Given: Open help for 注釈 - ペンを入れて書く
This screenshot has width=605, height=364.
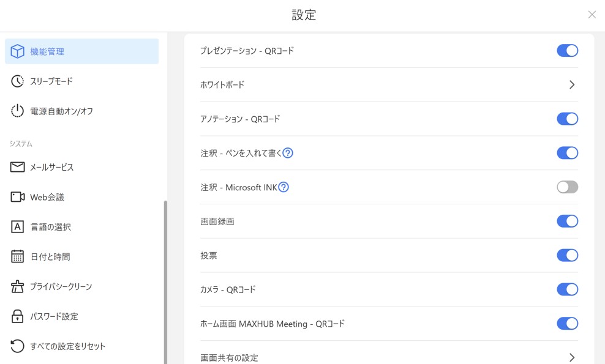Looking at the screenshot, I should (x=288, y=153).
